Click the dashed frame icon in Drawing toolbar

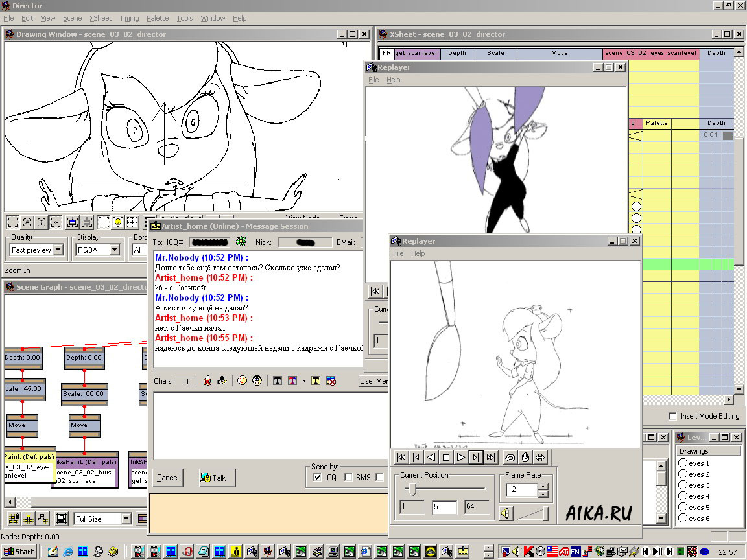(x=13, y=222)
